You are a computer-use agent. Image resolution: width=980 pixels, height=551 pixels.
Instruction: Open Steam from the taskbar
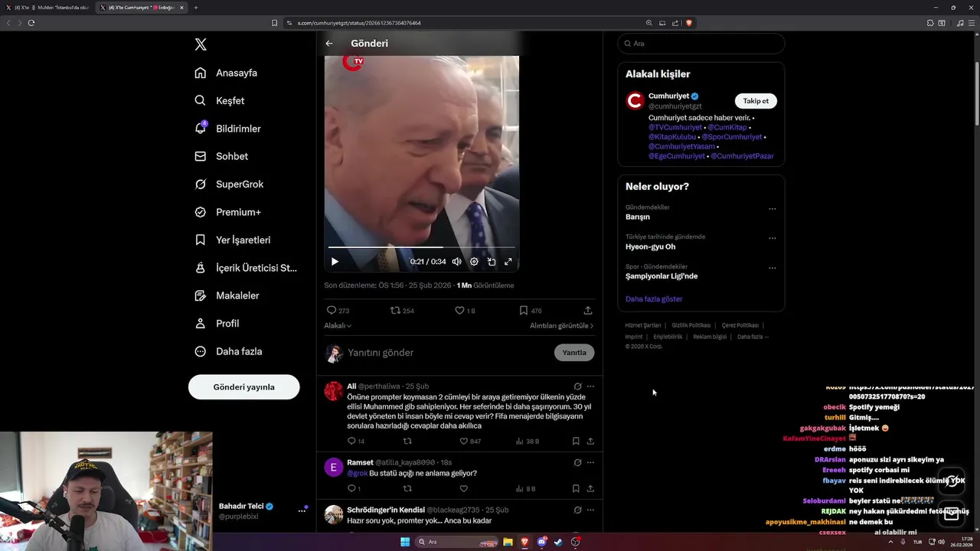(558, 542)
